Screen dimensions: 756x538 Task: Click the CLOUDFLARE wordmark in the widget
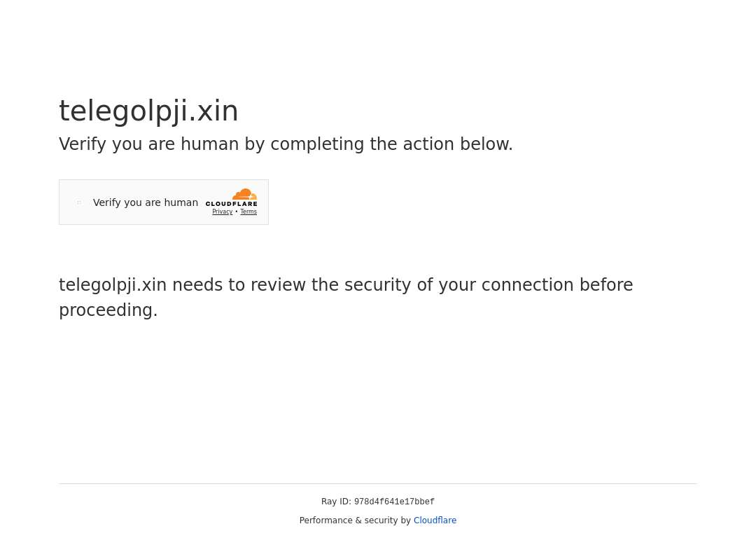(x=232, y=204)
